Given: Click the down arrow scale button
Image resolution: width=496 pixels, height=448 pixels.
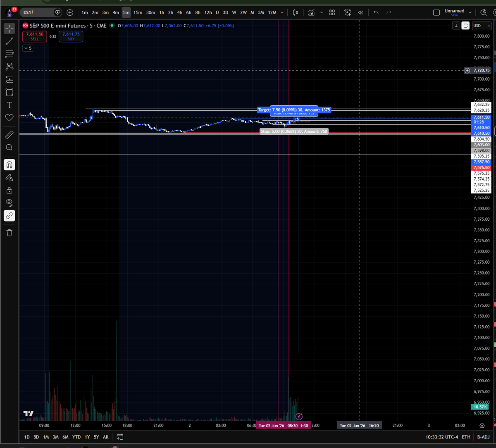Looking at the screenshot, I should [x=456, y=26].
